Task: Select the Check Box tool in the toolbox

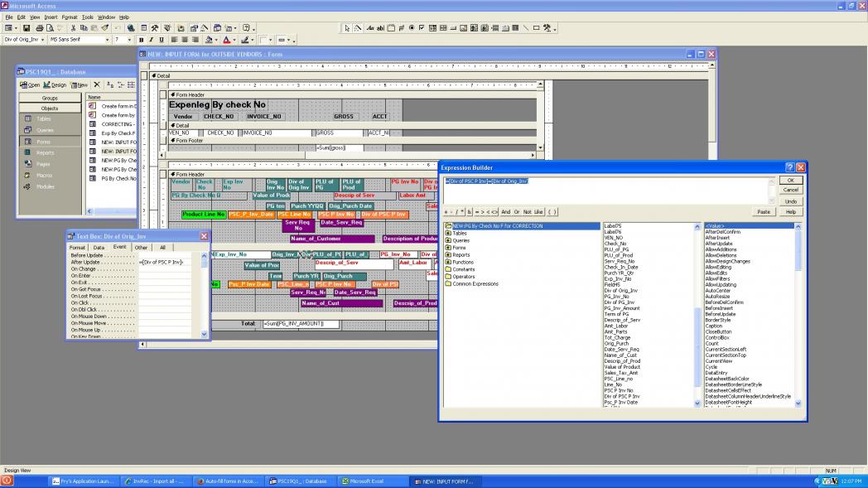Action: click(x=422, y=27)
